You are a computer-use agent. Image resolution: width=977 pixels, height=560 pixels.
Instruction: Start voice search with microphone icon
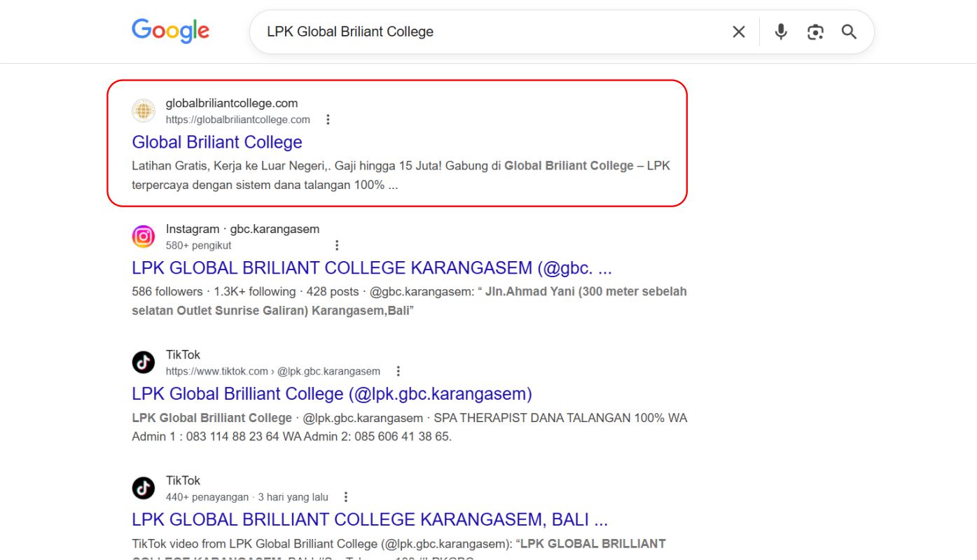(781, 31)
